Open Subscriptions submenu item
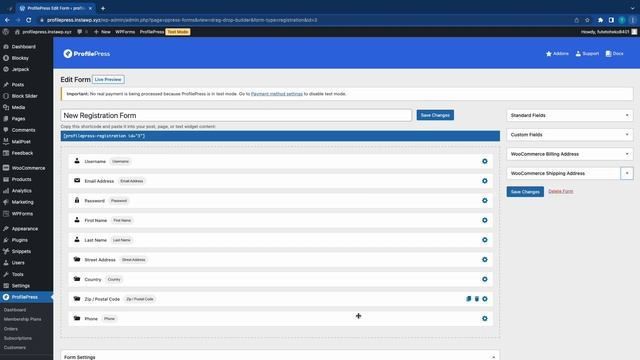The image size is (640, 360). (18, 338)
